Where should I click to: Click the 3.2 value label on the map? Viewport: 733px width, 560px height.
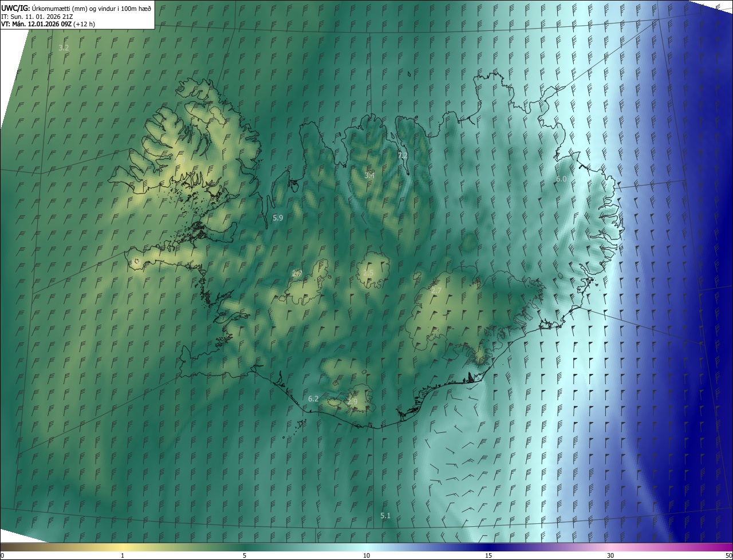64,48
